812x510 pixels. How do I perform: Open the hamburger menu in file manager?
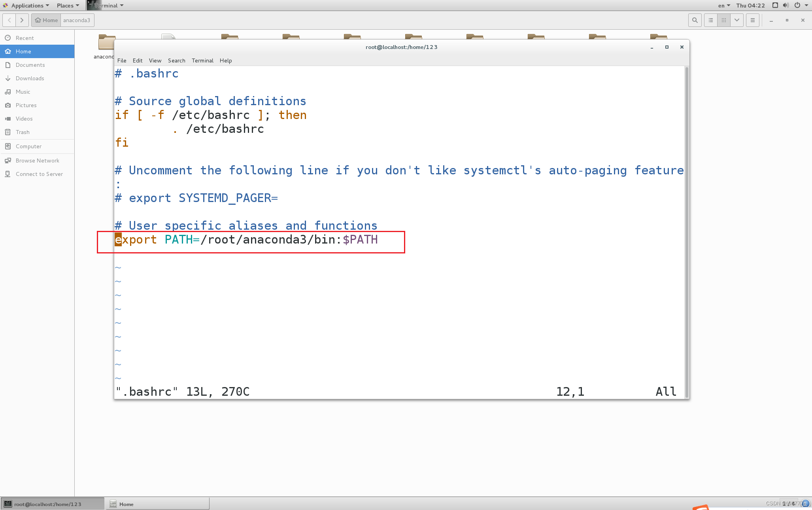(753, 20)
